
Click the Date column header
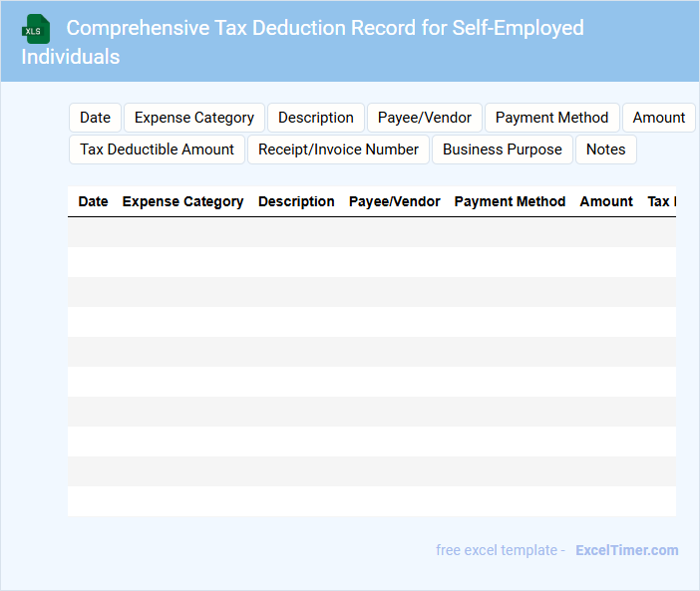(x=93, y=201)
